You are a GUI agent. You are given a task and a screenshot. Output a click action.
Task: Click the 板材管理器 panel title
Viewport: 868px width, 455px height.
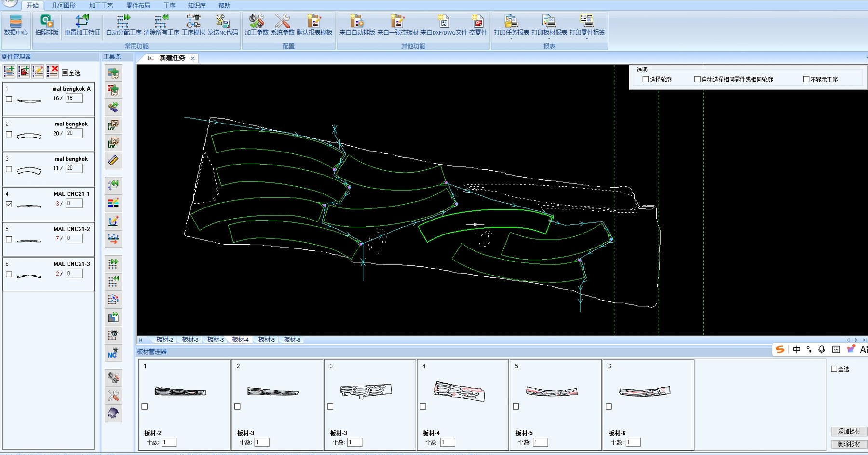(x=152, y=352)
